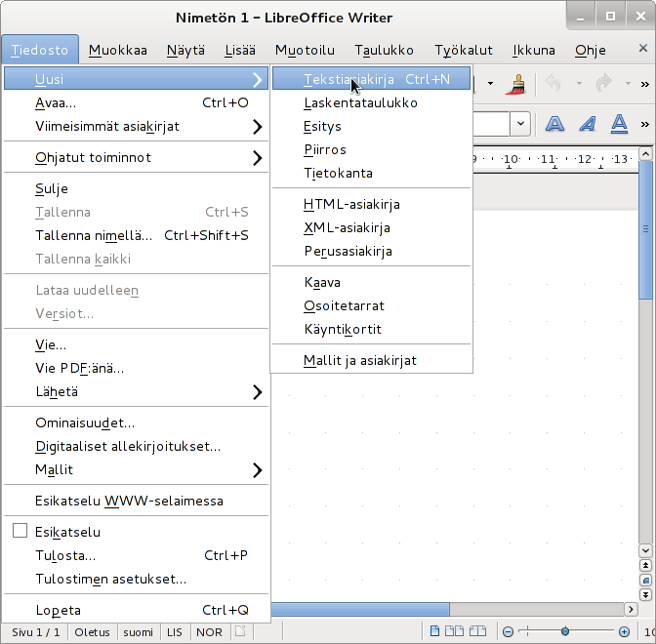Screen dimensions: 656x644
Task: Choose Tallenna nimellä... entry
Action: click(136, 235)
